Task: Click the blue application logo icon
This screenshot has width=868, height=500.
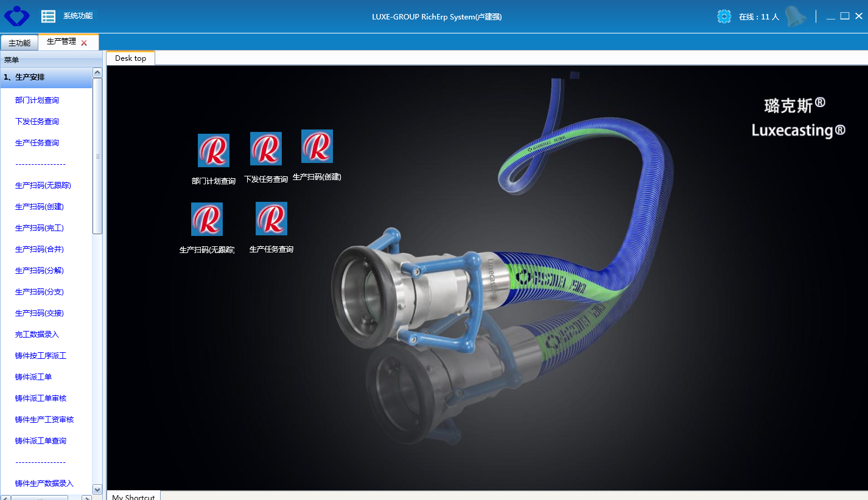Action: click(16, 16)
